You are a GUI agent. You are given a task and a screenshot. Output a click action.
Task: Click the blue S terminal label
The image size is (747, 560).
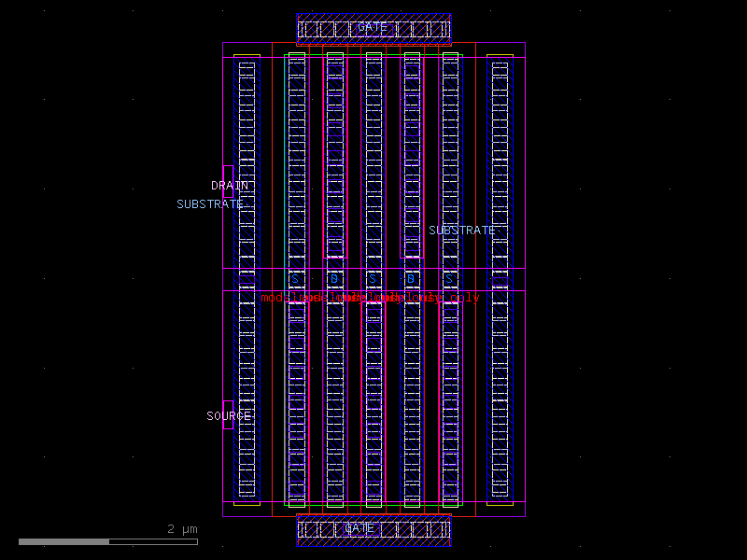(296, 277)
